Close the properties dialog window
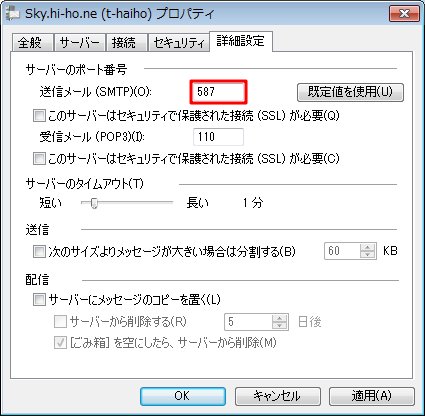The width and height of the screenshot is (425, 416). [404, 14]
